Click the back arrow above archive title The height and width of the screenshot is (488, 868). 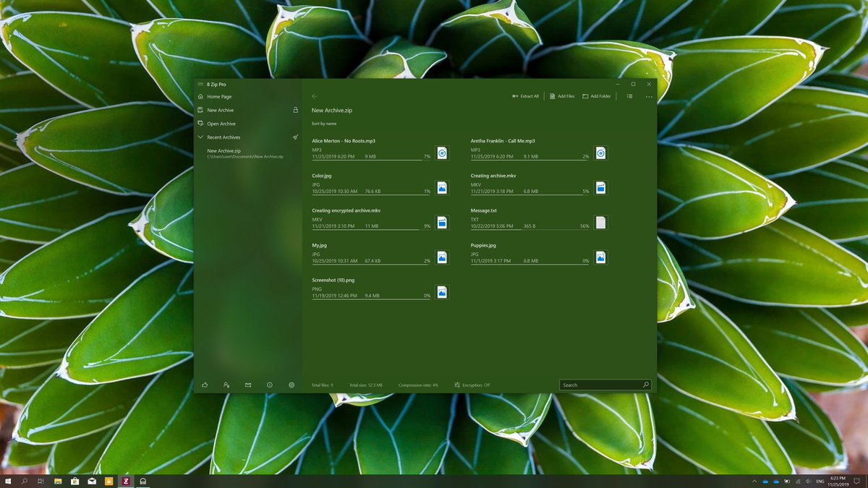(x=315, y=95)
